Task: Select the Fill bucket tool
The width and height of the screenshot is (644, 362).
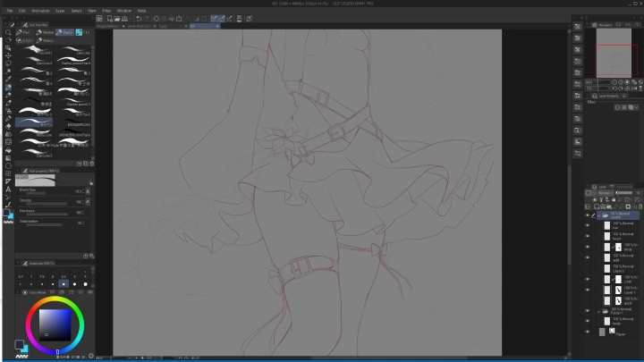Action: pos(8,150)
